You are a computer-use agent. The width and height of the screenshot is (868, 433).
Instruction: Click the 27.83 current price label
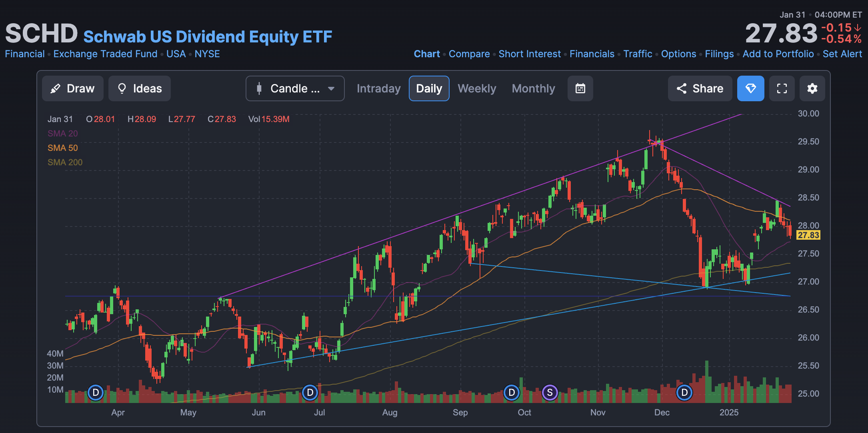click(808, 235)
